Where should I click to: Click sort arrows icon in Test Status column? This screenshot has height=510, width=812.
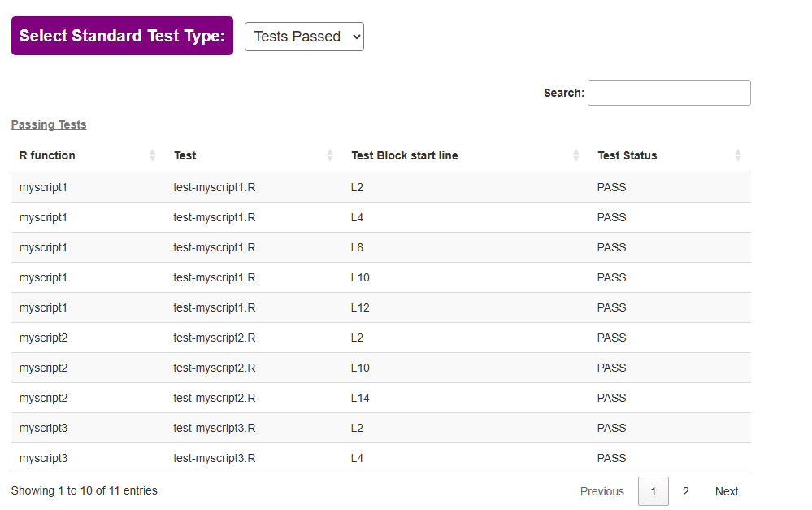[738, 155]
